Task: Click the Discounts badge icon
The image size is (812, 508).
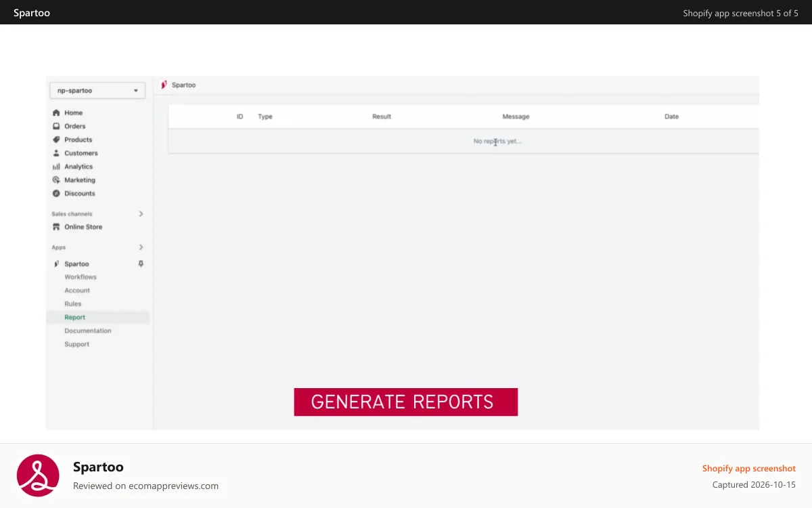Action: [x=56, y=194]
